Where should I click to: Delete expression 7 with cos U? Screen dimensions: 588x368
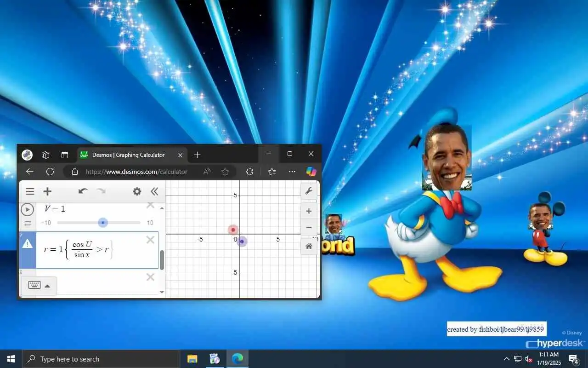[x=150, y=240]
